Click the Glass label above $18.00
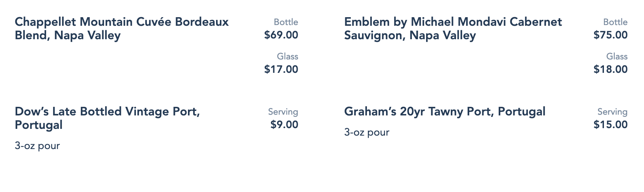Image resolution: width=644 pixels, height=192 pixels. click(x=617, y=57)
